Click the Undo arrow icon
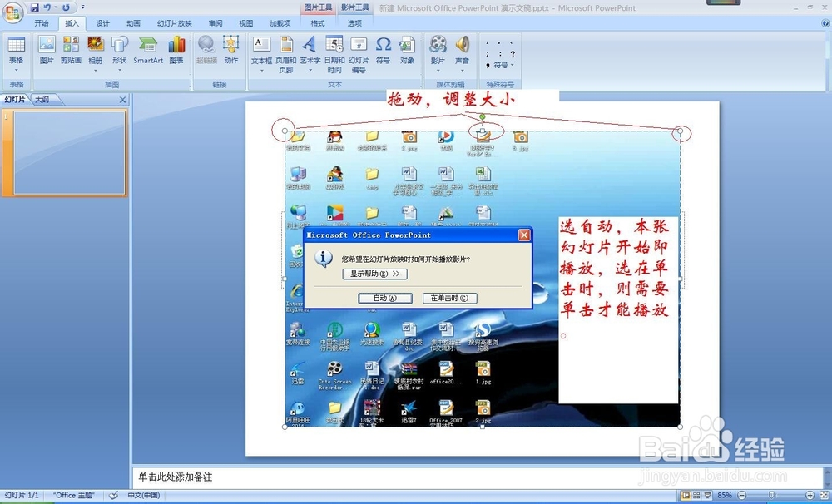This screenshot has width=832, height=504. pyautogui.click(x=47, y=7)
